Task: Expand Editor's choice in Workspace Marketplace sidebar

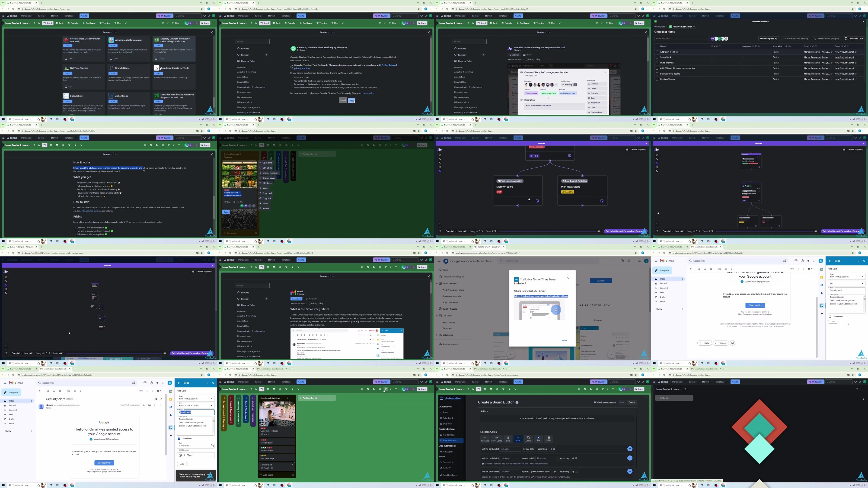Action: [437, 284]
